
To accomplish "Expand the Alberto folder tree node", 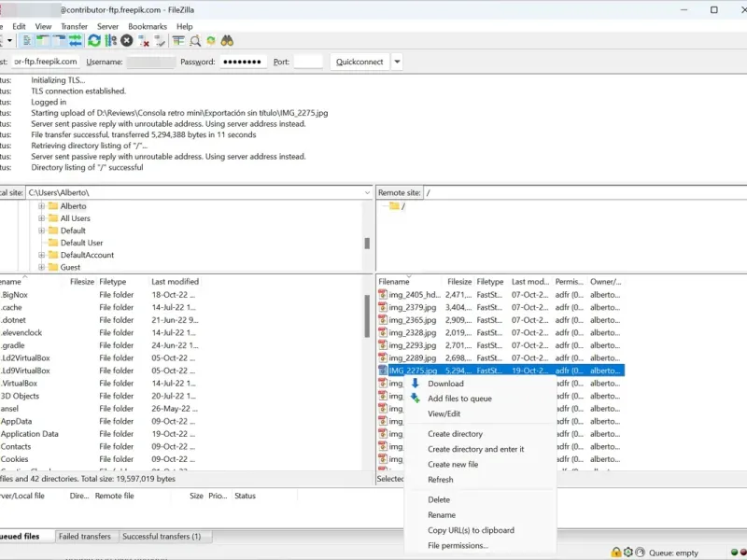I will (x=42, y=206).
